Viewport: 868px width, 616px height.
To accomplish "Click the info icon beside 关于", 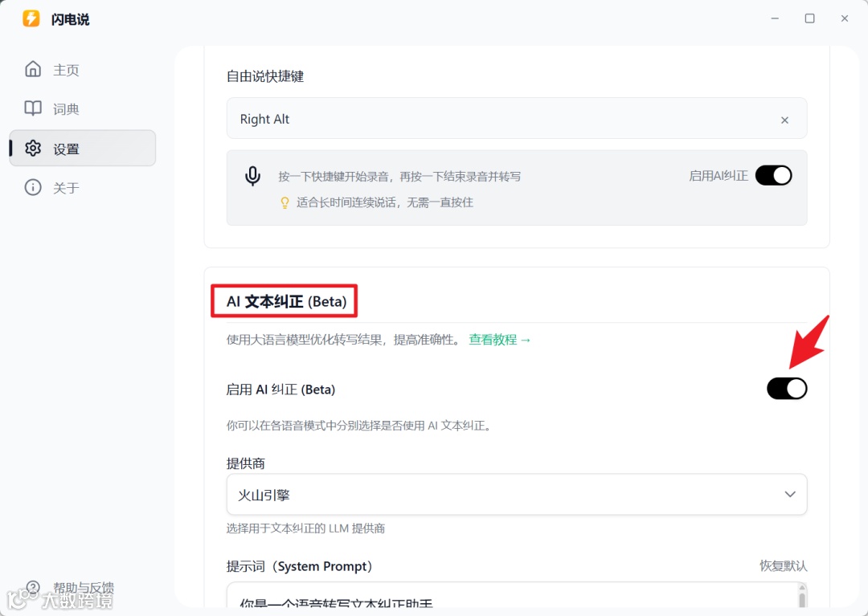I will [x=33, y=187].
